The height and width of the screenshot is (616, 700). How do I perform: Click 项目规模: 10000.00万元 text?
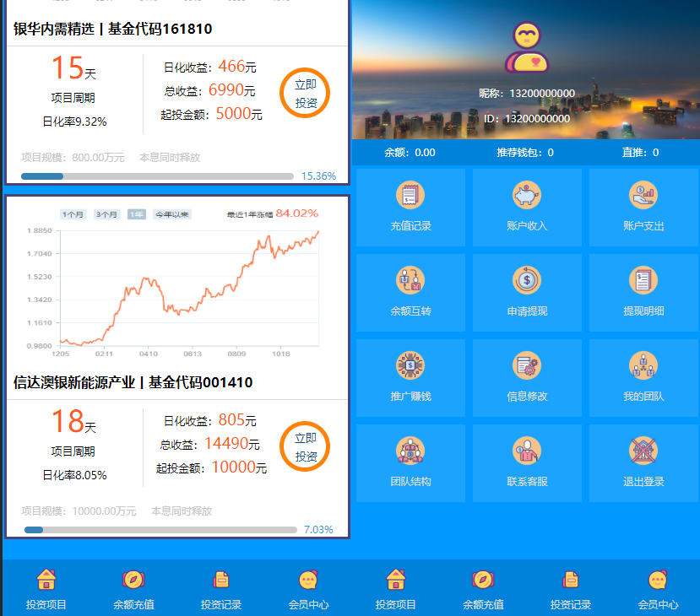point(79,511)
